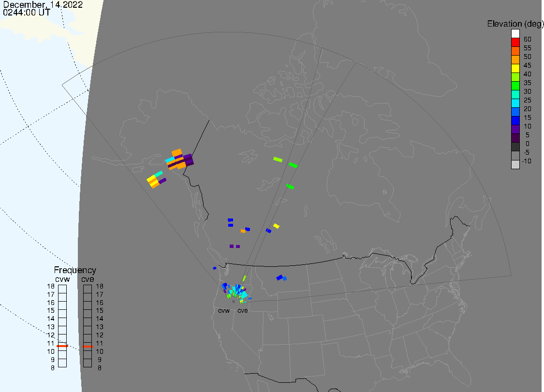Click the Elevation (deg) legend title

[x=515, y=24]
